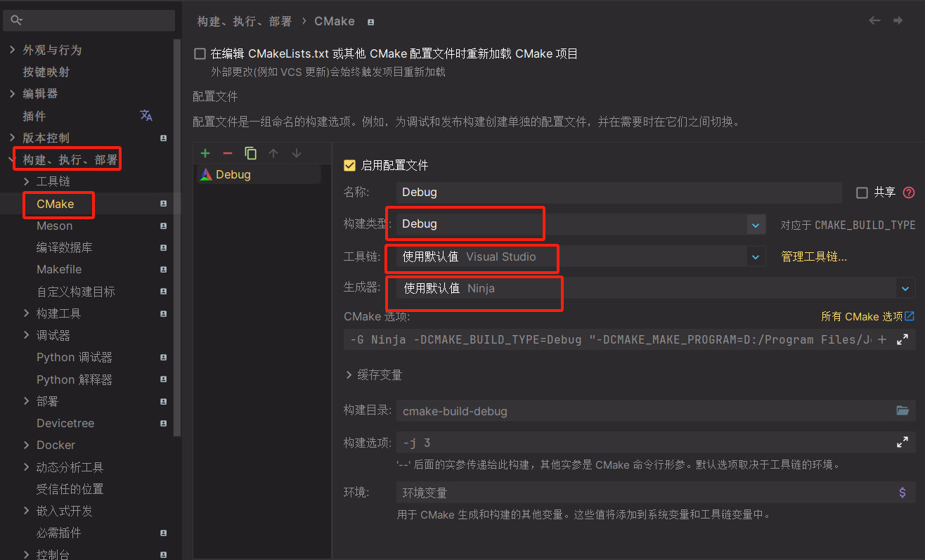Open Python 解释器 settings page

point(75,379)
